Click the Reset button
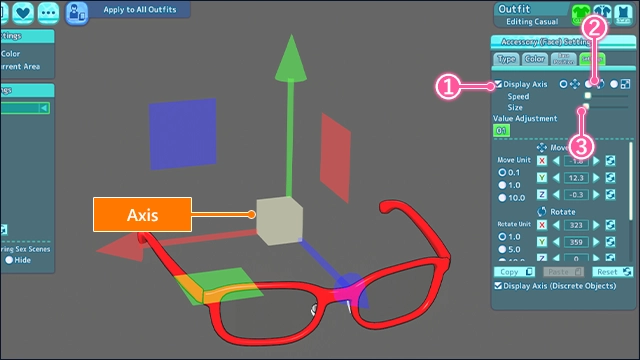This screenshot has width=640, height=360. [x=612, y=272]
